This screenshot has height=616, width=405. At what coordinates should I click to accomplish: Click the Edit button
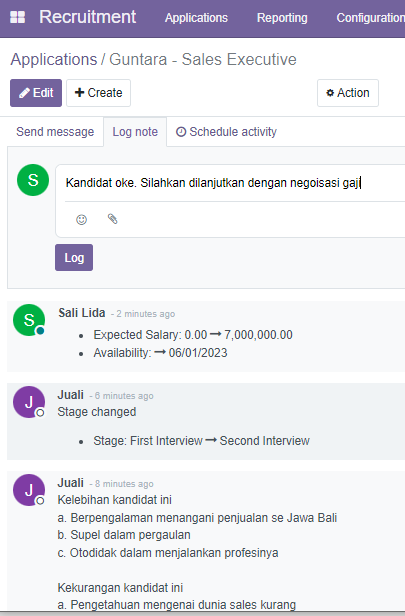[x=36, y=93]
